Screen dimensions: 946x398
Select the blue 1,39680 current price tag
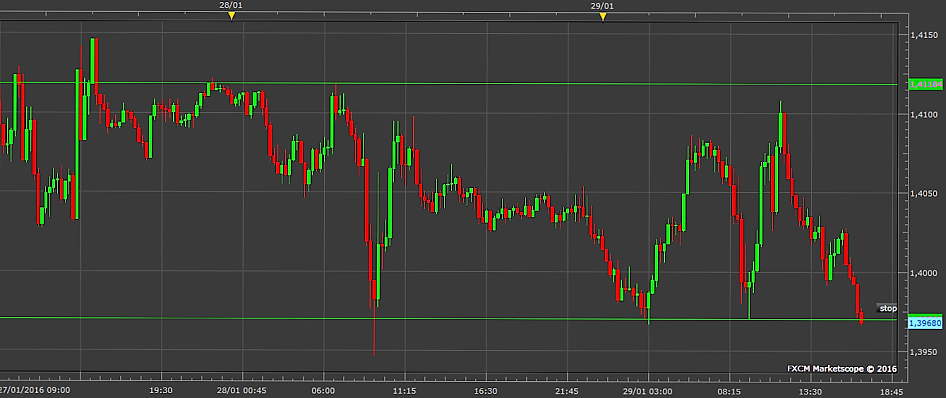coord(925,323)
